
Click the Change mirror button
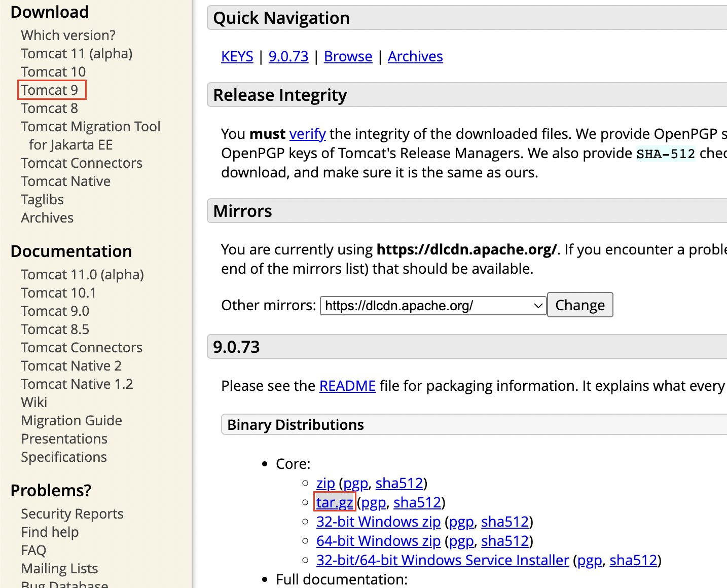580,305
